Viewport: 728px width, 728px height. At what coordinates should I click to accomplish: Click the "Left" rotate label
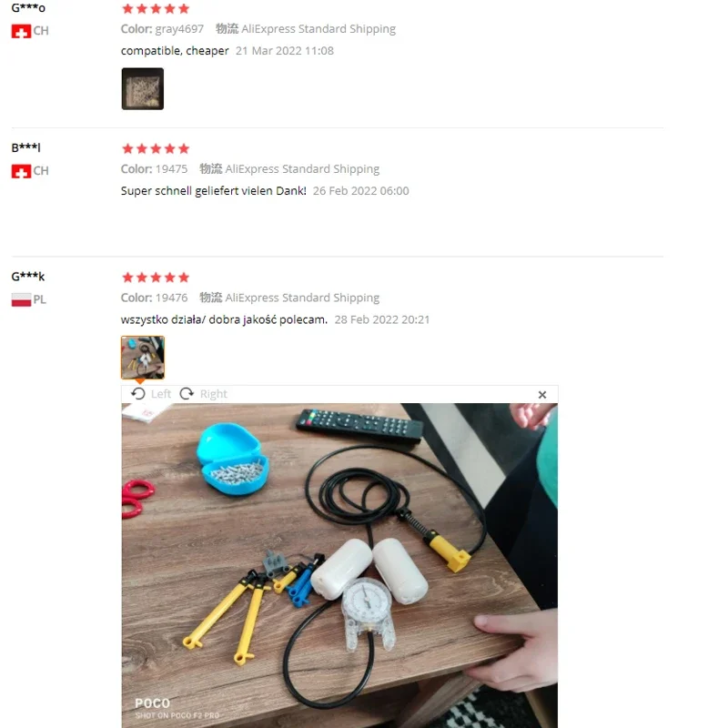click(161, 394)
